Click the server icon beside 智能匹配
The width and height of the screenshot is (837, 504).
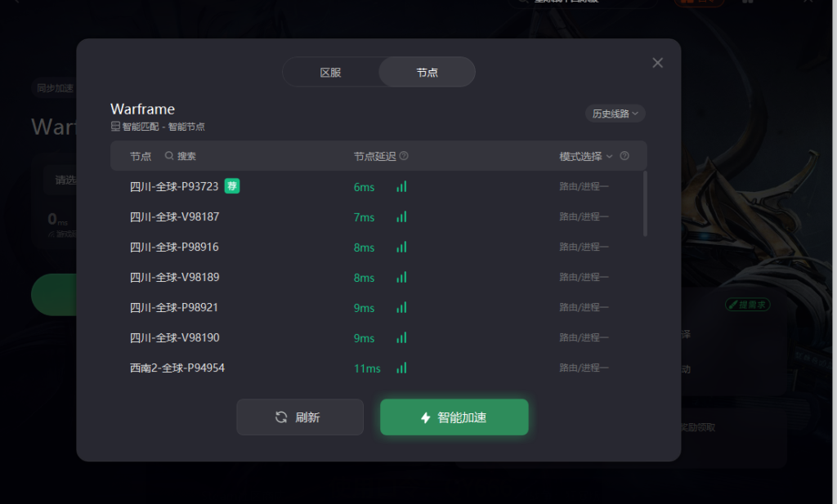[115, 127]
